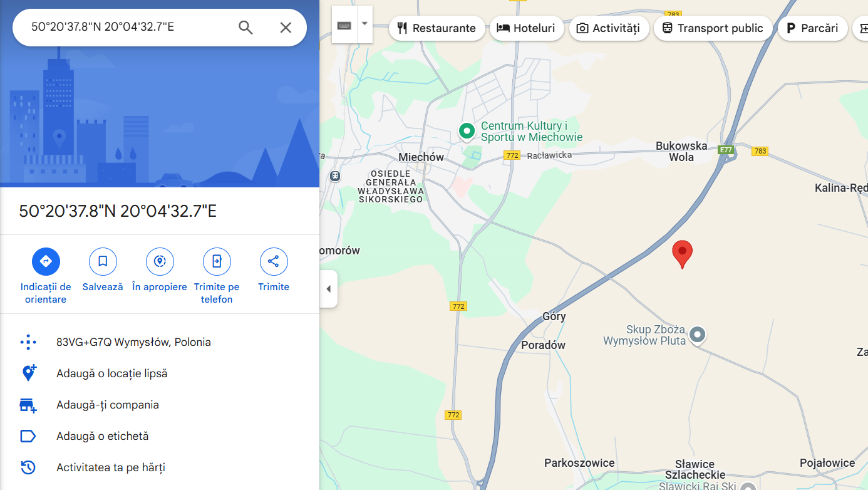Screen dimensions: 868x490
Task: Toggle the on-screen keyboard icon
Action: click(344, 25)
